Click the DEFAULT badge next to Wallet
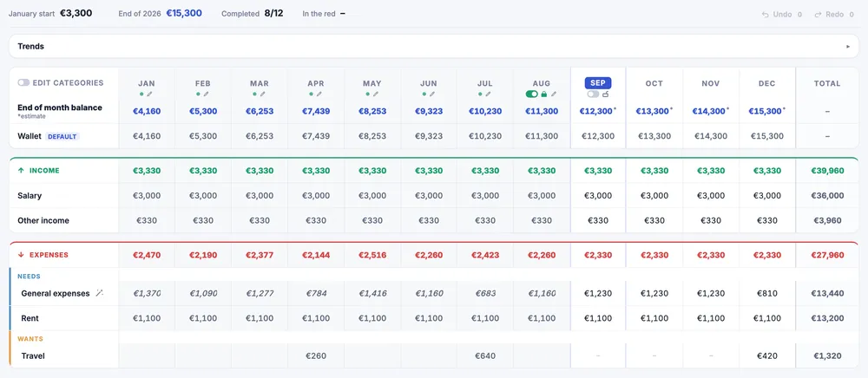Image resolution: width=868 pixels, height=378 pixels. tap(62, 136)
